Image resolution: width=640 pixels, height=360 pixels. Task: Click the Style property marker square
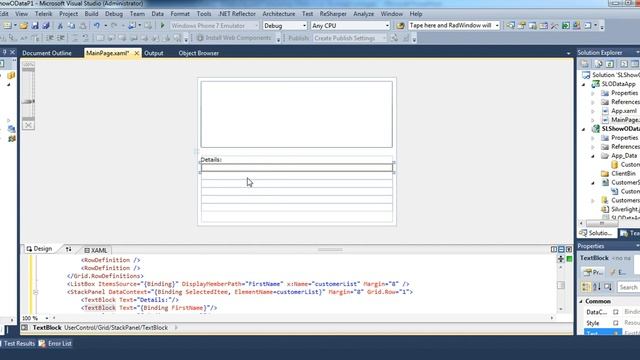616,323
